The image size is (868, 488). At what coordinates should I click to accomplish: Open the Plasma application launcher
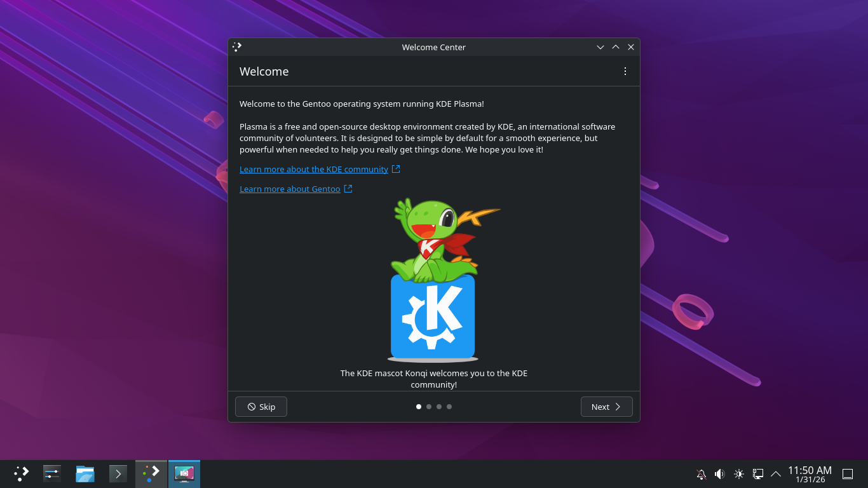pos(22,473)
